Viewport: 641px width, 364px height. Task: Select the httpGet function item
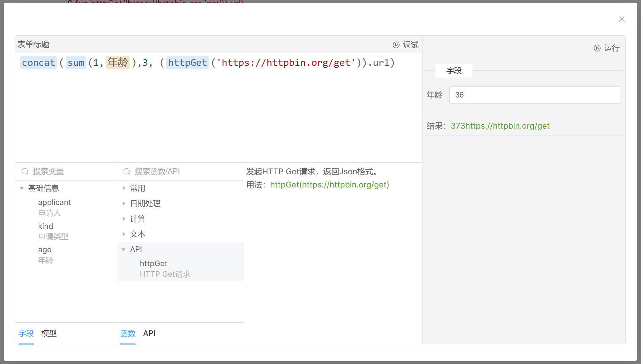[153, 264]
